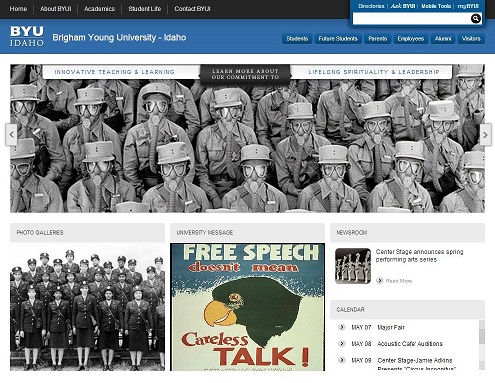Open the Newsroom section header
This screenshot has height=383, width=495.
(407, 233)
